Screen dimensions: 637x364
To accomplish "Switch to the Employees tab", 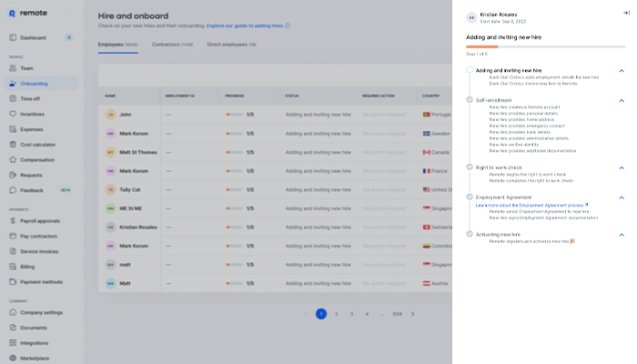I will coord(117,45).
